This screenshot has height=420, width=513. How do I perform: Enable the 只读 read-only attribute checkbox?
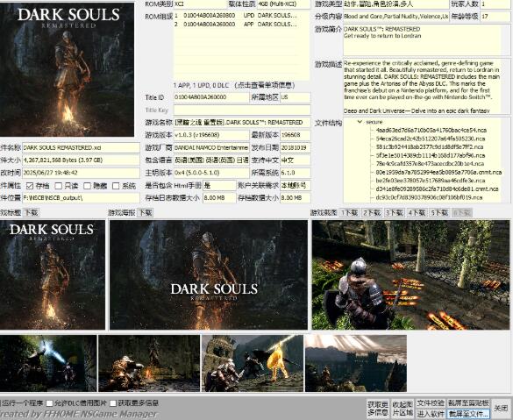click(59, 186)
